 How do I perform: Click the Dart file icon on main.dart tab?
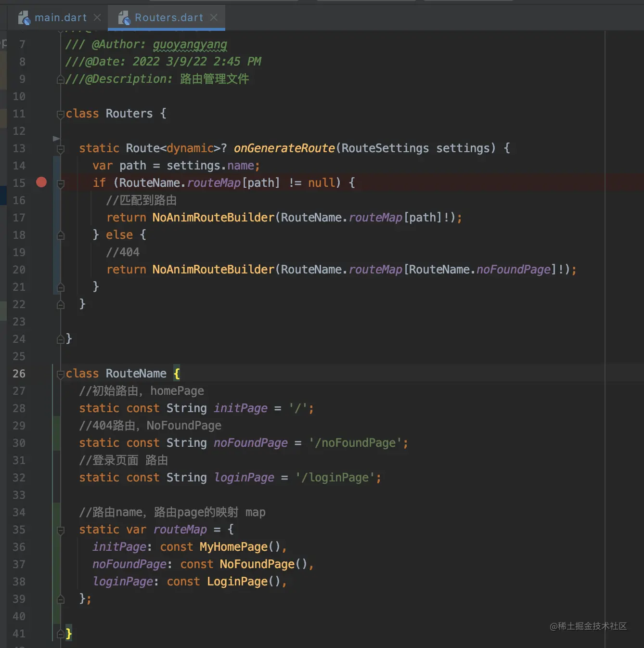click(x=24, y=18)
